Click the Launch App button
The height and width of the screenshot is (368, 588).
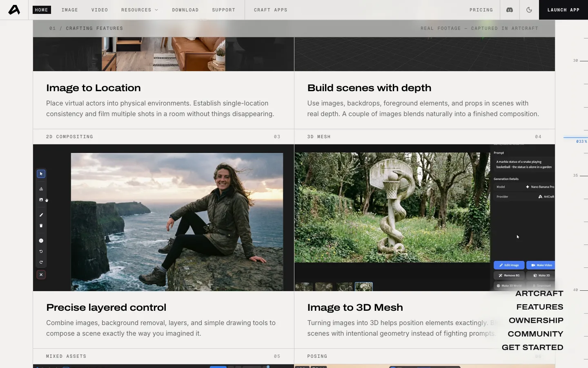tap(563, 10)
